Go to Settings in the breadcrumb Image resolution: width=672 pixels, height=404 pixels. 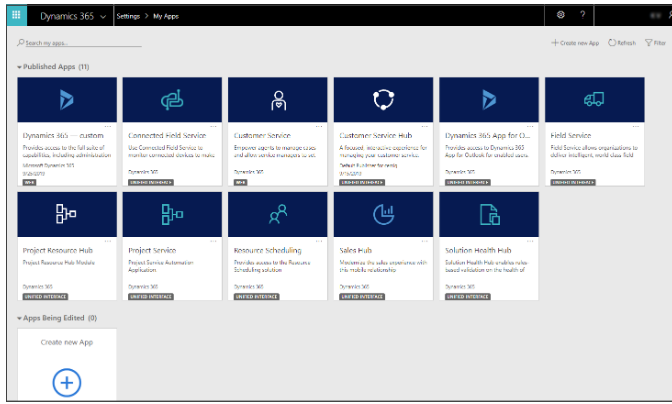tap(128, 16)
